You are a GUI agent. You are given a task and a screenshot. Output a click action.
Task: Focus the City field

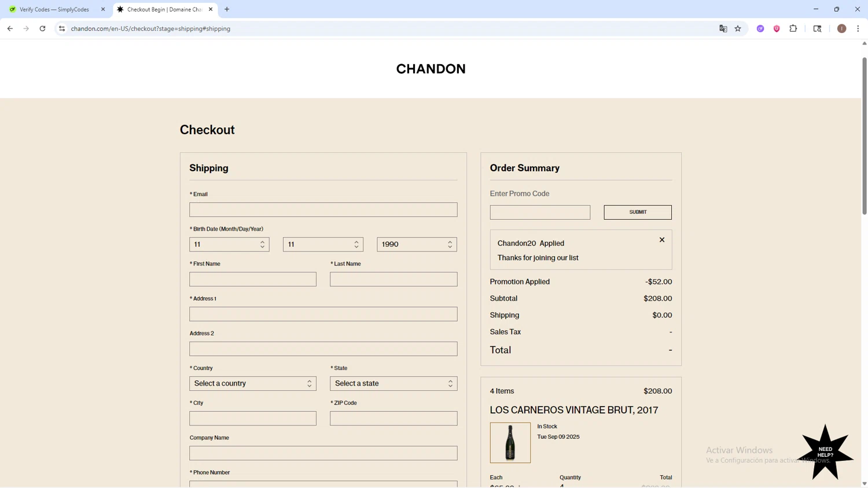coord(253,418)
